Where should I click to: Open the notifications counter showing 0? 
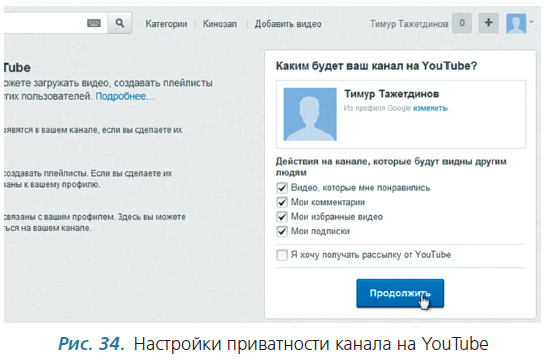point(462,23)
